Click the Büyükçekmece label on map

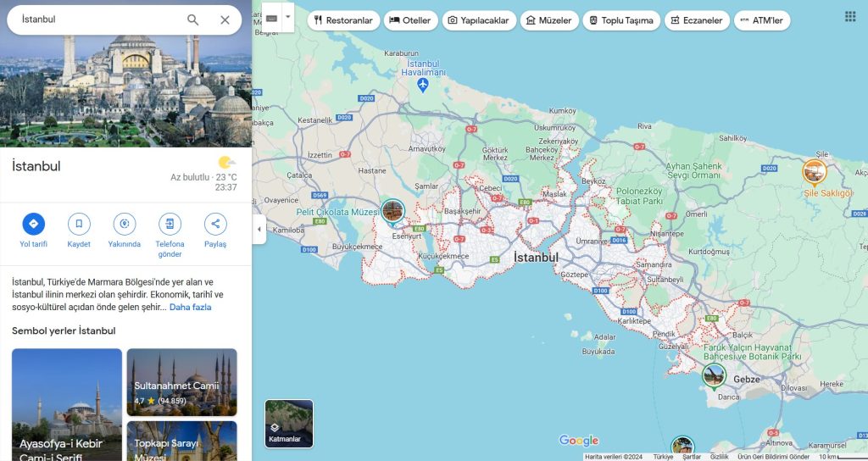[x=357, y=247]
